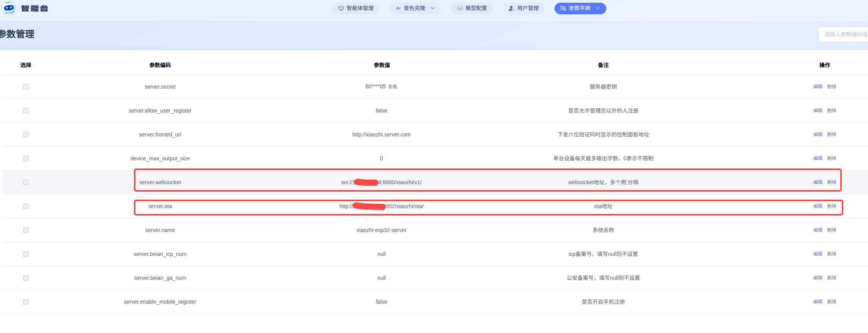Viewport: 868px width, 333px height.
Task: Edit the server.websocket parameter
Action: pos(817,182)
